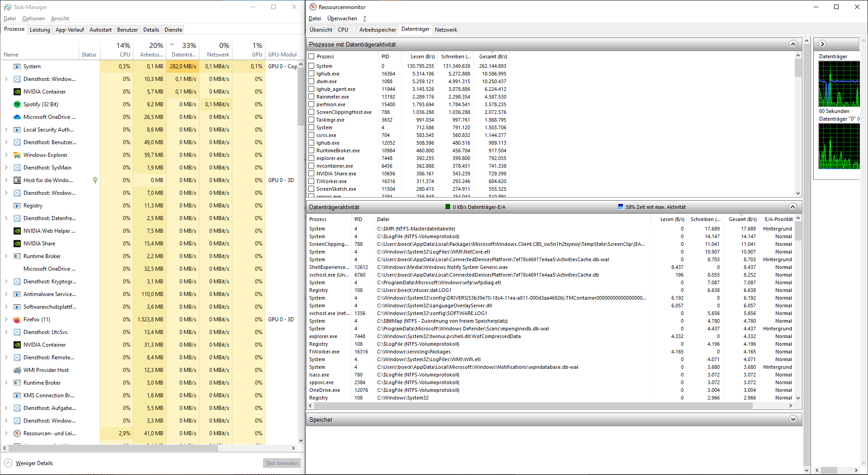Image resolution: width=868 pixels, height=475 pixels.
Task: Open the Task-Manager column dropdown arrow
Action: tap(172, 45)
